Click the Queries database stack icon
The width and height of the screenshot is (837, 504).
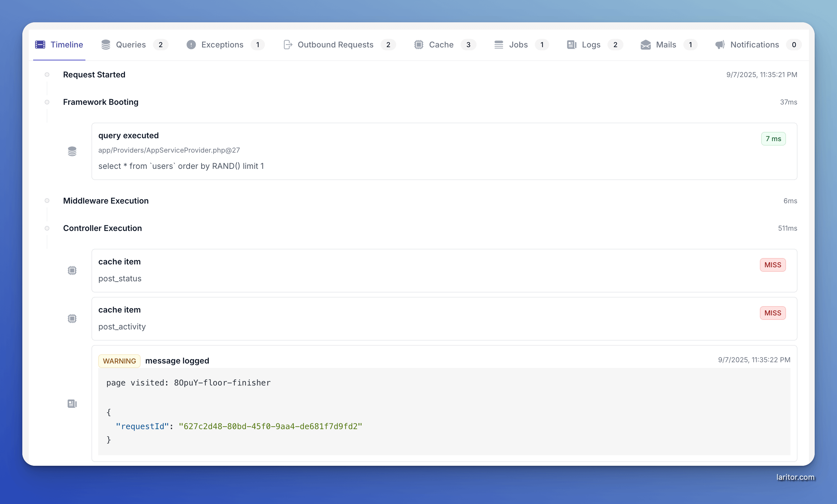point(106,45)
